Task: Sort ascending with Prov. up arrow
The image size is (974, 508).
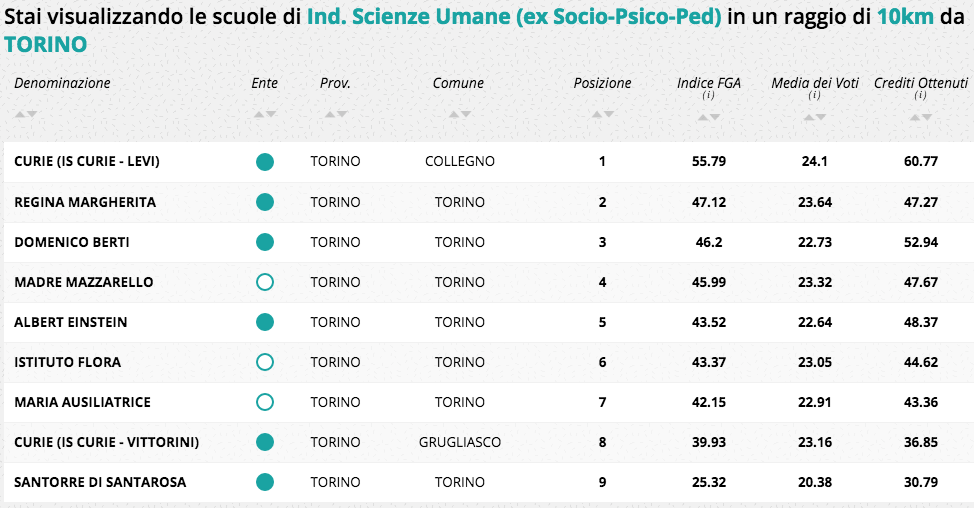Action: [329, 114]
